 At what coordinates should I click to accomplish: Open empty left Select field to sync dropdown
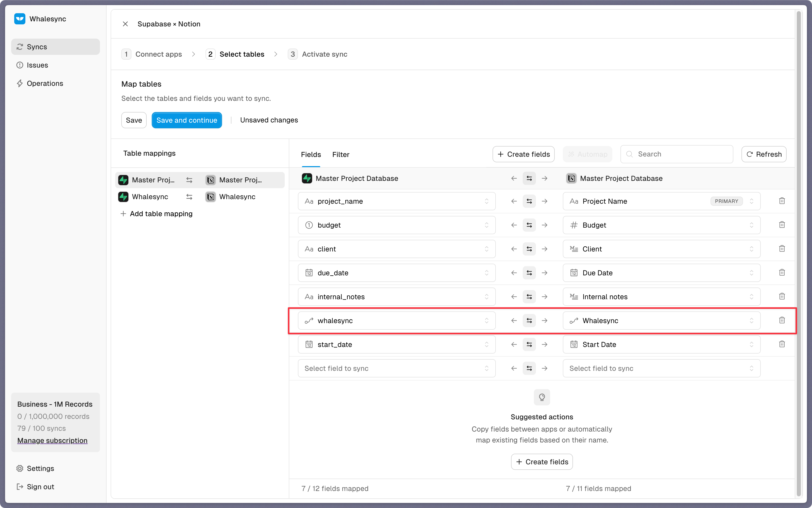[x=397, y=368]
